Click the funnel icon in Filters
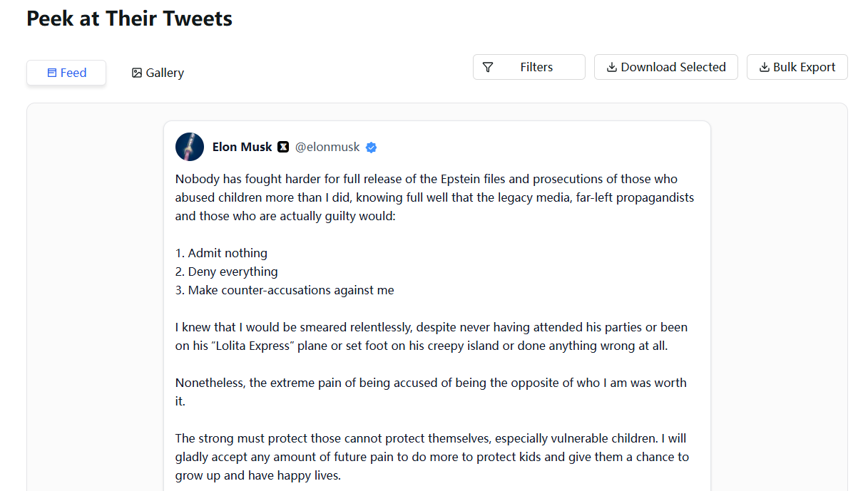The image size is (868, 491). [x=488, y=67]
